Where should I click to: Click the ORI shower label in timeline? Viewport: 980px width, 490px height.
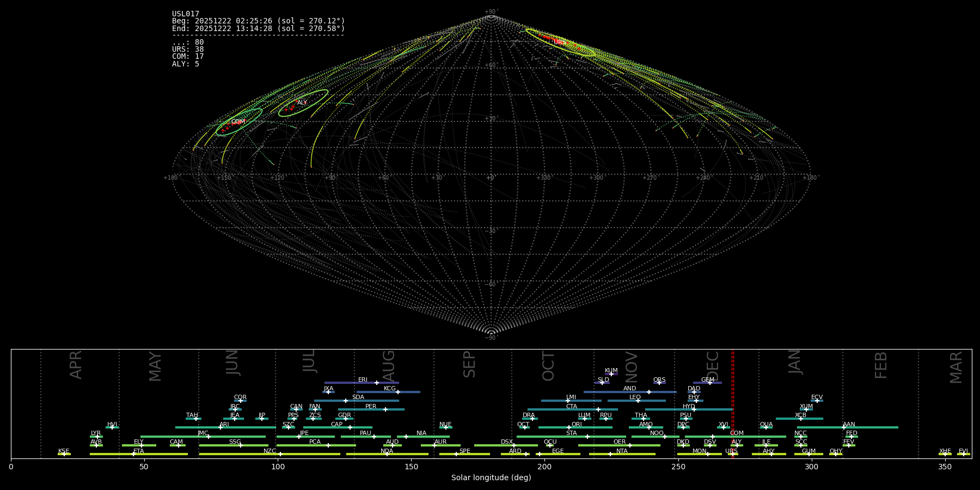click(577, 425)
